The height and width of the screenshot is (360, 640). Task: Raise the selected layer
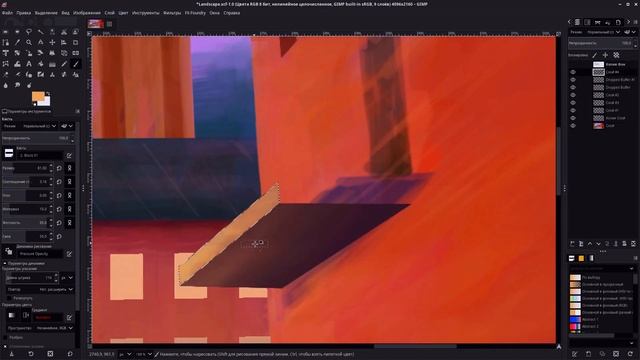tap(590, 244)
